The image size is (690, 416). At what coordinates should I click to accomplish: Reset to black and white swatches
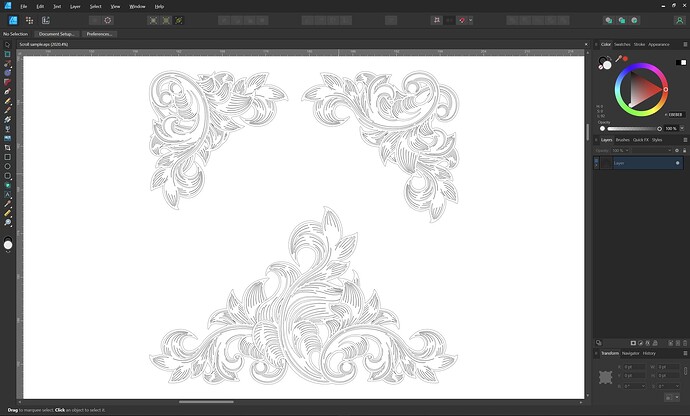(x=681, y=63)
